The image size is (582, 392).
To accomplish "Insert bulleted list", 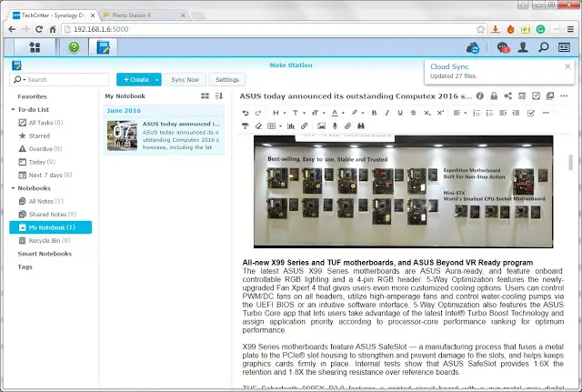I will tap(489, 113).
